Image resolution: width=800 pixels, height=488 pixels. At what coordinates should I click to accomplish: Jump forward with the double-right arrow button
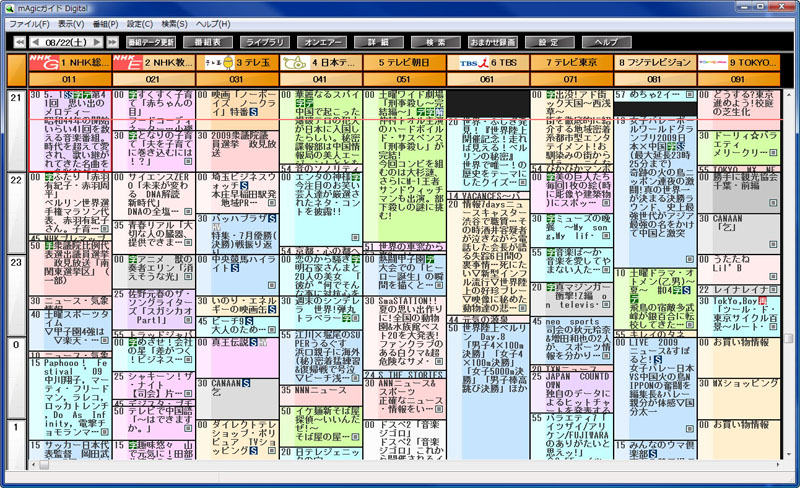(x=113, y=42)
